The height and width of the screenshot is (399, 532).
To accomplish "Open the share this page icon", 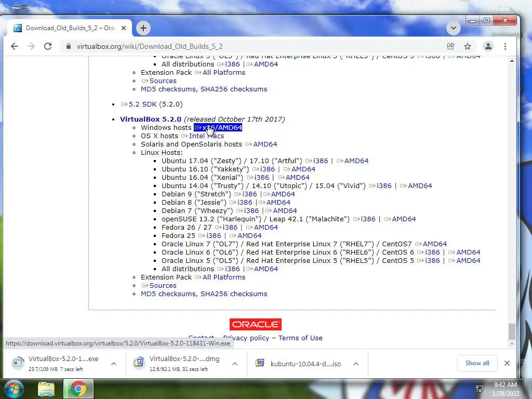I will point(450,46).
